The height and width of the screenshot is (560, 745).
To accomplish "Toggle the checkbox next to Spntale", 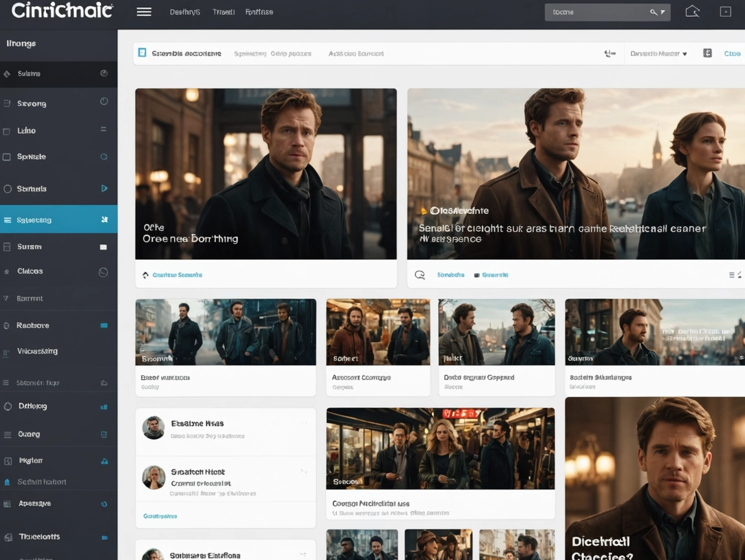I will pos(7,157).
